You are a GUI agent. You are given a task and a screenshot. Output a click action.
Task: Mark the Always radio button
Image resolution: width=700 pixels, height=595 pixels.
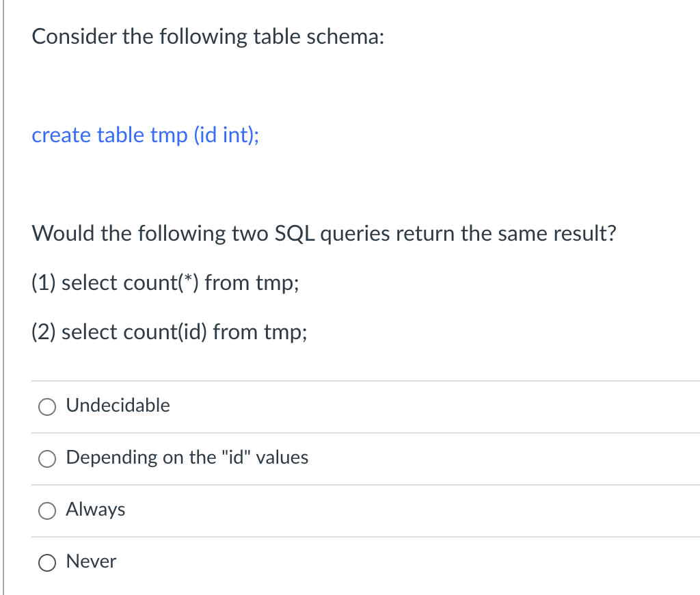tap(47, 511)
